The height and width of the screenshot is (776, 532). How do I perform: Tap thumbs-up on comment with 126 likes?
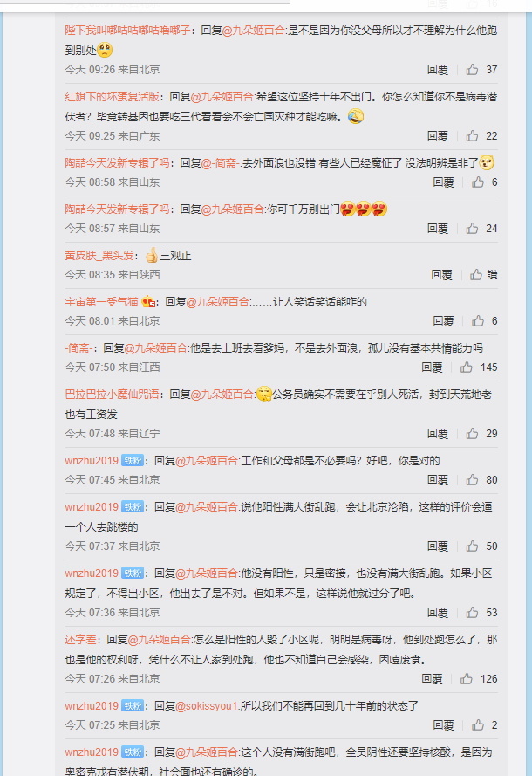pyautogui.click(x=467, y=679)
